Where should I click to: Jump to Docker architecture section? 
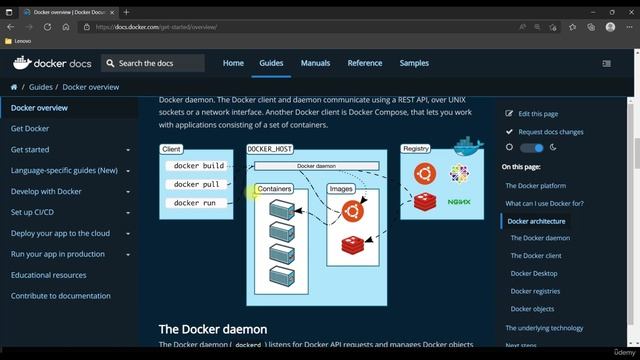[x=536, y=221]
